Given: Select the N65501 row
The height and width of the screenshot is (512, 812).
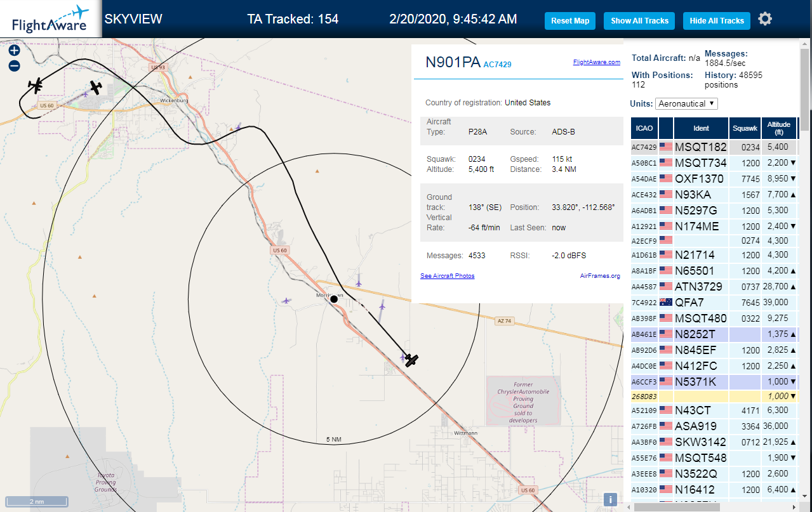Looking at the screenshot, I should tap(714, 271).
